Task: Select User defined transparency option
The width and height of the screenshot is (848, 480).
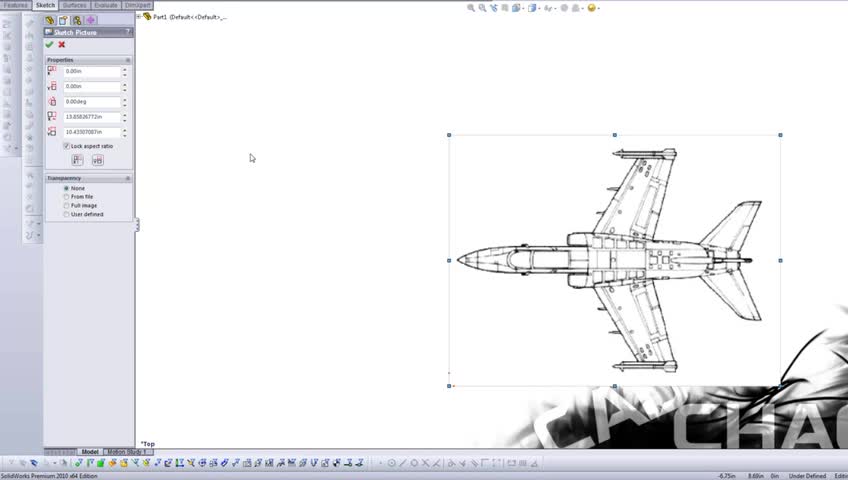Action: (67, 214)
